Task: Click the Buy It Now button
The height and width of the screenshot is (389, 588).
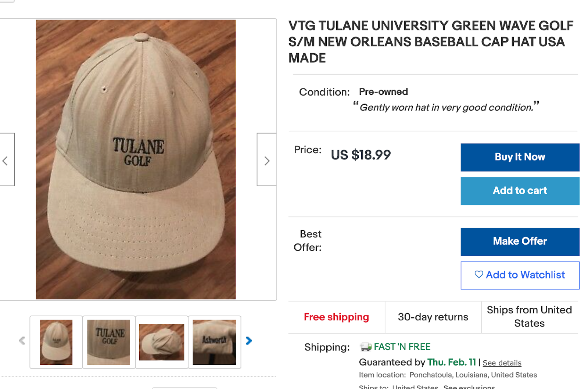Action: point(520,157)
